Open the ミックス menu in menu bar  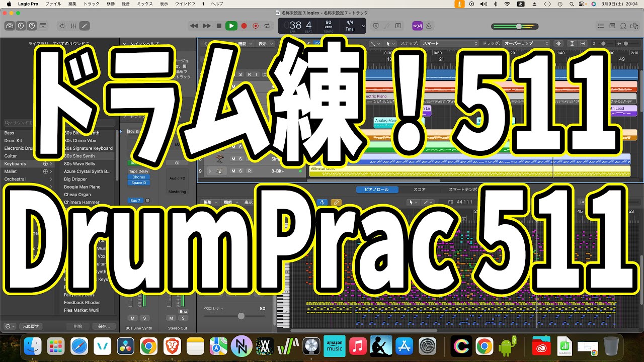coord(145,4)
